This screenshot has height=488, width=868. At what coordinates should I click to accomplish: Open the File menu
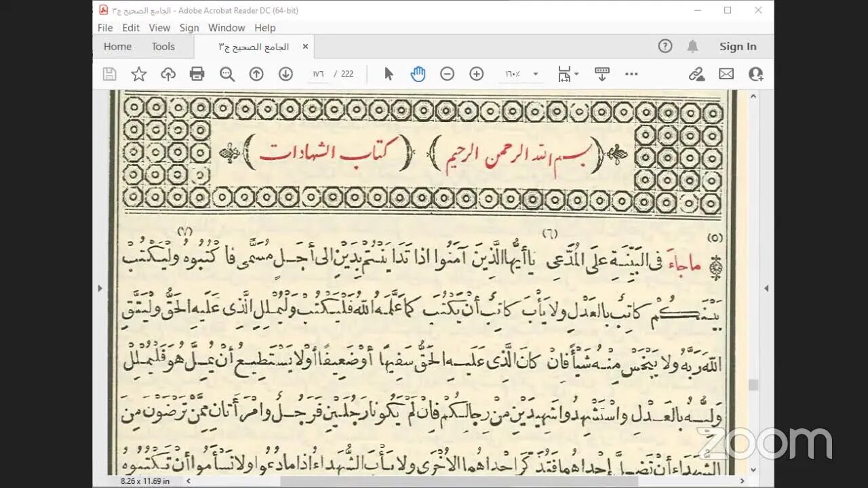click(x=105, y=28)
